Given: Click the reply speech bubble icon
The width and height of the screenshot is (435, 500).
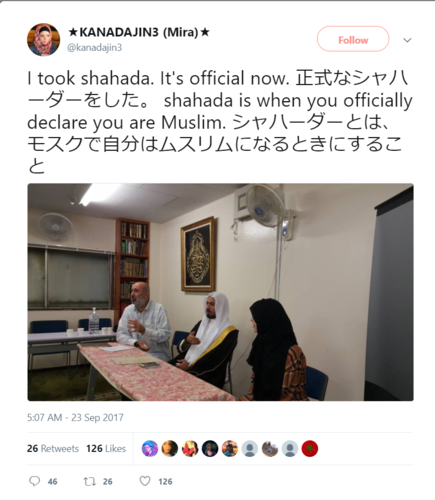Looking at the screenshot, I should coord(35,481).
